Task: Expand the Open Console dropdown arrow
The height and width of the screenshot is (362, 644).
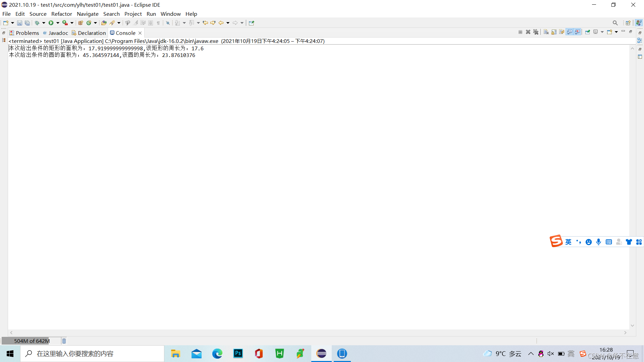Action: point(616,32)
